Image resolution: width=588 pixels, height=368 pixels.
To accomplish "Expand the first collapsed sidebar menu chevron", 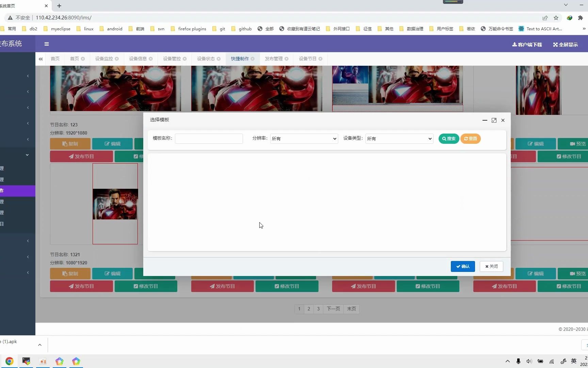I will (x=28, y=76).
